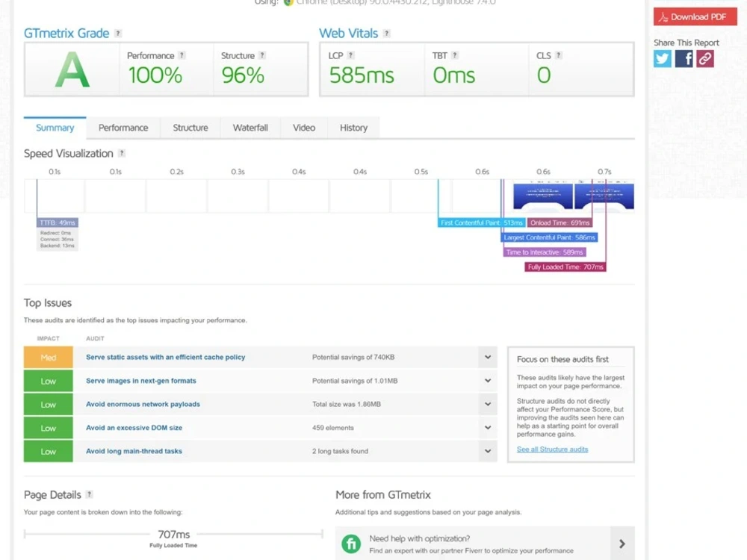Click the 707ms Fully Loaded Time value

pos(174,535)
